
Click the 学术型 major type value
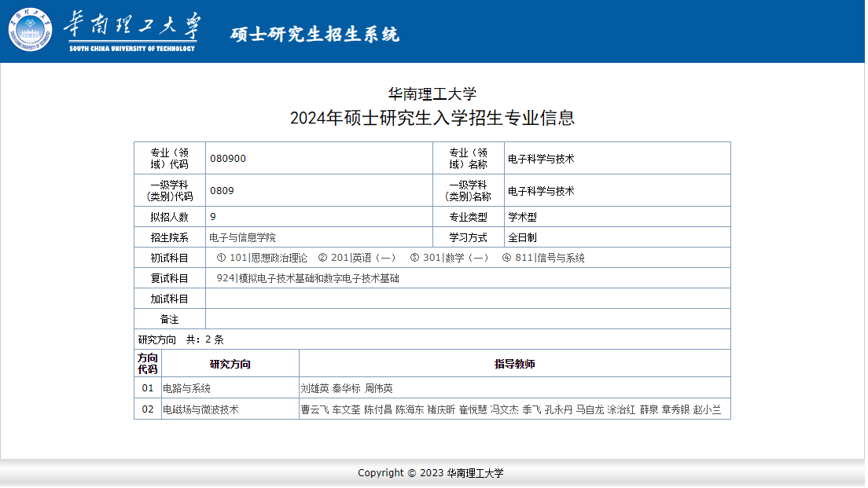point(523,218)
